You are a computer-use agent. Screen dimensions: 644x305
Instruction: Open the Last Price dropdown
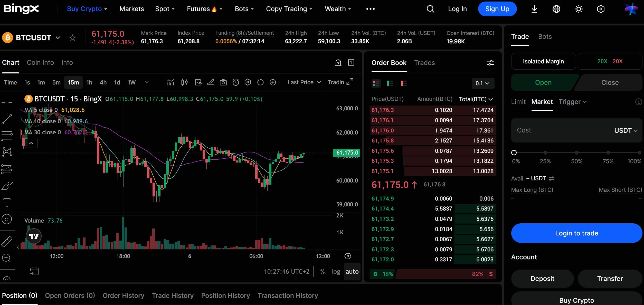click(304, 82)
